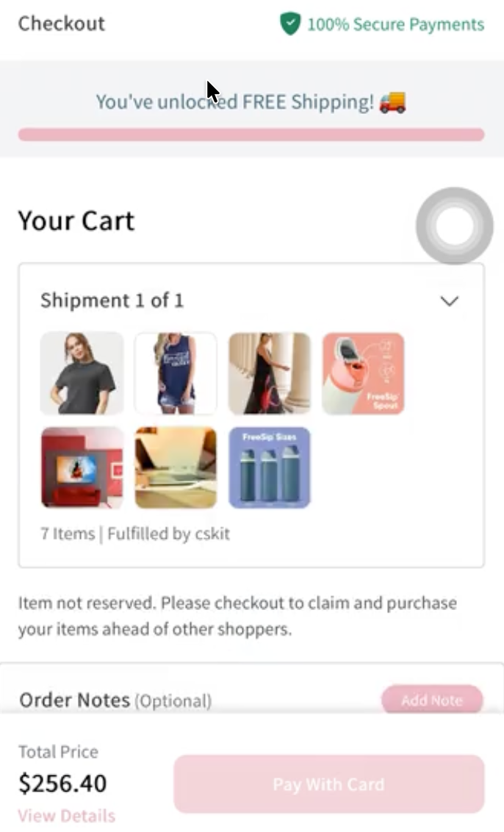Open the gray t-shirt product thumbnail

(x=82, y=373)
